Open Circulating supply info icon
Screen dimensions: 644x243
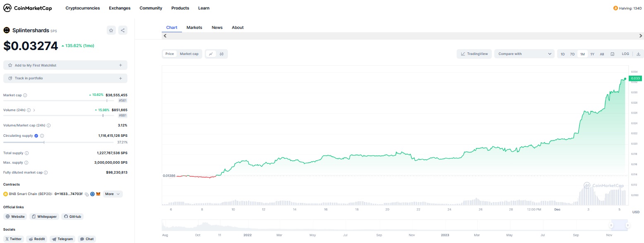click(42, 136)
